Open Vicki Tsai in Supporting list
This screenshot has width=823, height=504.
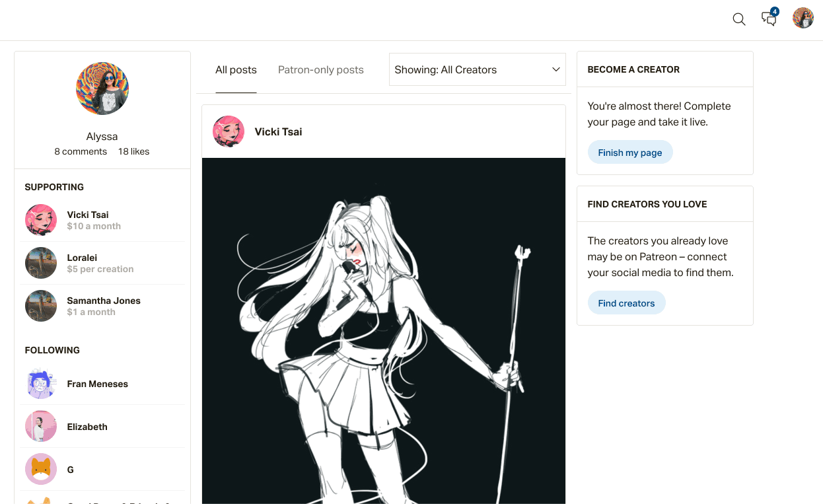(88, 215)
